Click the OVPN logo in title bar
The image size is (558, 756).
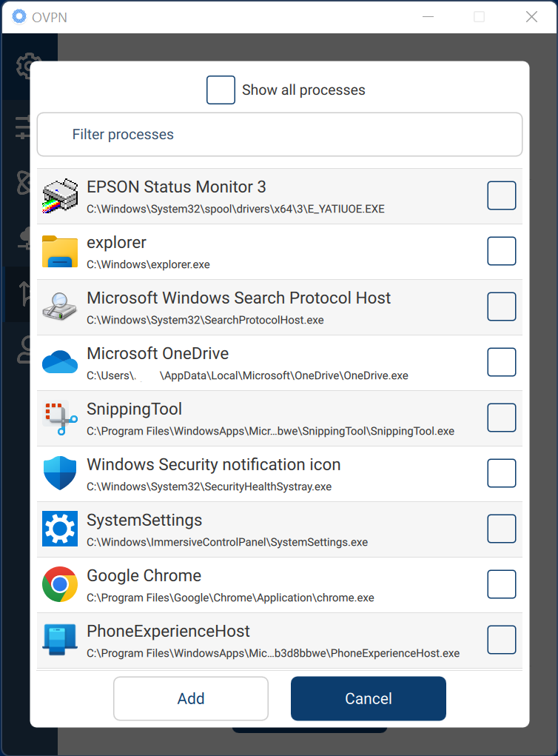click(x=19, y=16)
